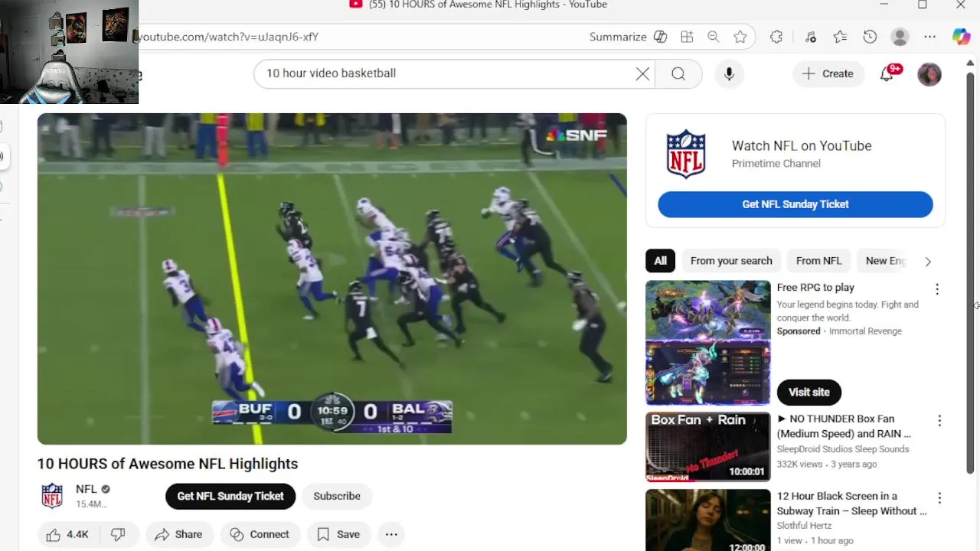This screenshot has height=551, width=980.
Task: Click the 10 HOURS of Awesome NFL Highlights title
Action: 168,464
